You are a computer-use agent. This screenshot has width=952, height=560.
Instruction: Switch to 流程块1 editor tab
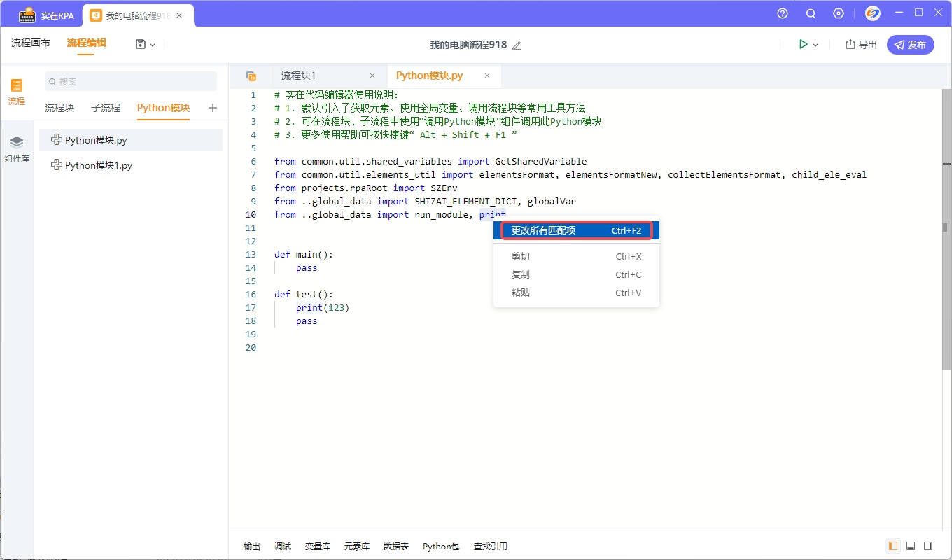coord(299,76)
